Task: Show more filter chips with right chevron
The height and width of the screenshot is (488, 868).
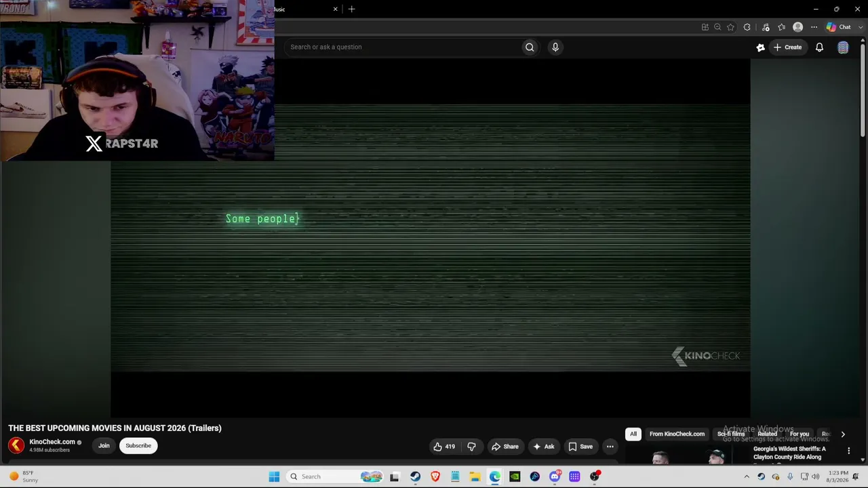Action: click(x=843, y=434)
